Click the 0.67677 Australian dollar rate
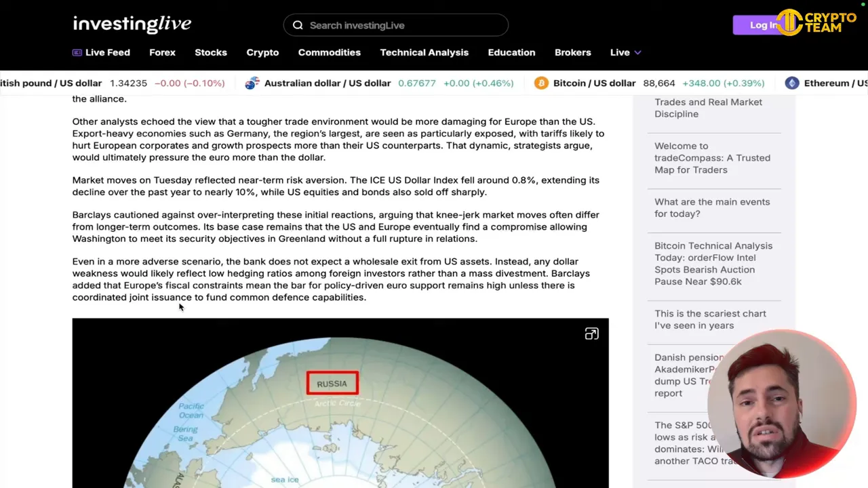The width and height of the screenshot is (868, 488). pyautogui.click(x=417, y=83)
